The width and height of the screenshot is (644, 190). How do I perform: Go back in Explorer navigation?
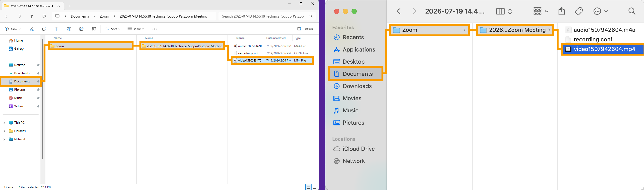coord(7,16)
